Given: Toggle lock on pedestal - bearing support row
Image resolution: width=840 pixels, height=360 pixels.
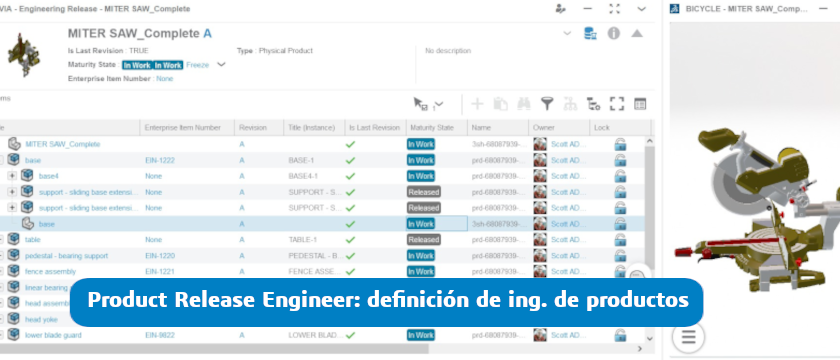Looking at the screenshot, I should coord(620,256).
